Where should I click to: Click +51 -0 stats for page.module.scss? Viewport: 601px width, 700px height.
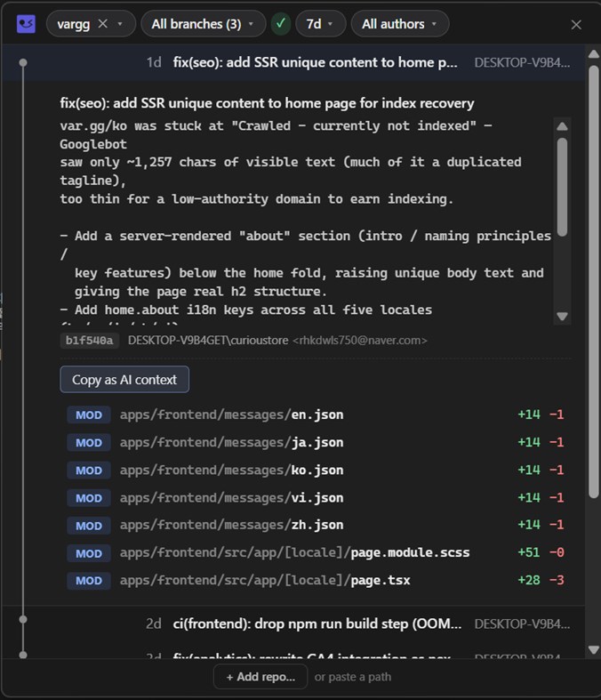click(x=541, y=552)
